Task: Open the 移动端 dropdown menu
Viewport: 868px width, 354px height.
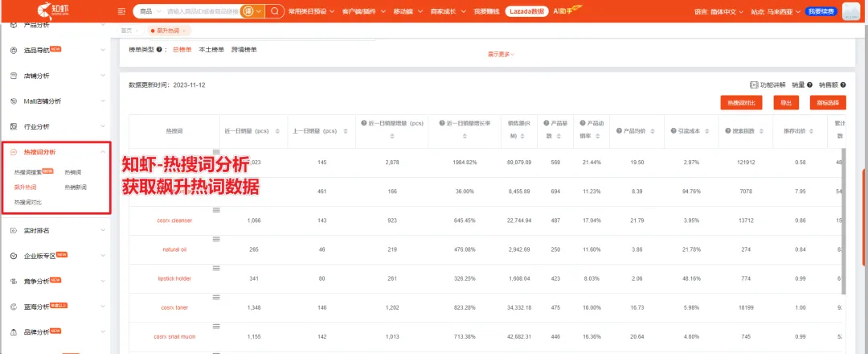Action: point(408,11)
